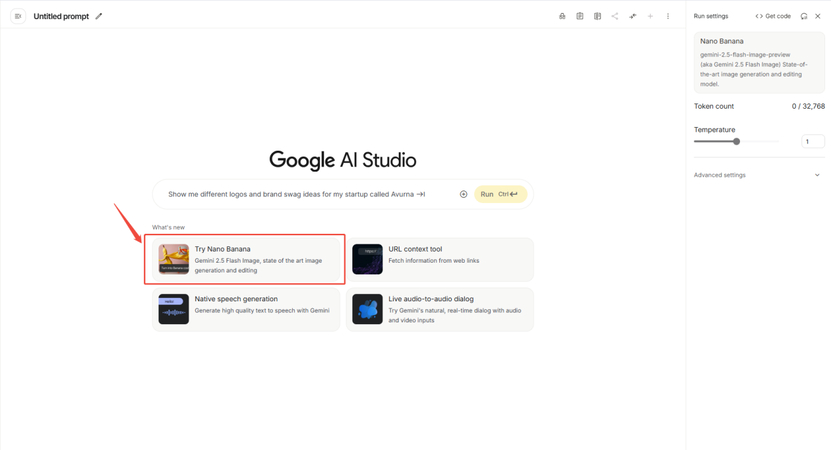Reset run settings with the refresh icon
831x450 pixels.
tap(804, 16)
